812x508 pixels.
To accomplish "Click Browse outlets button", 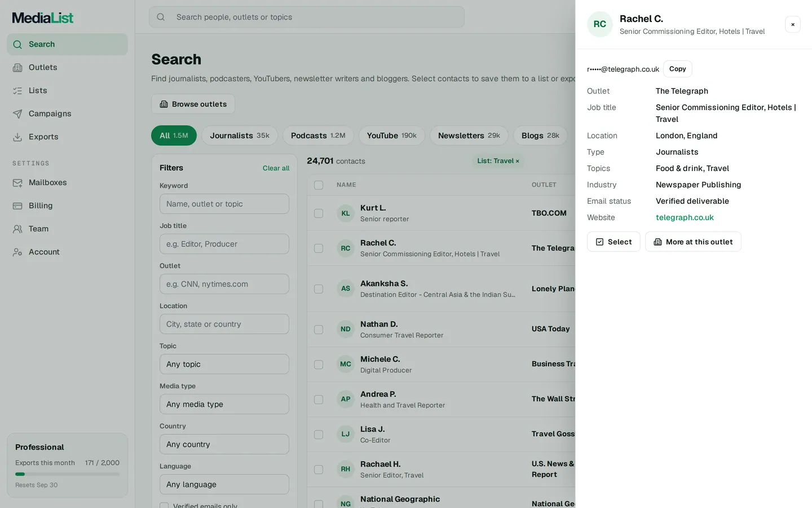I will (193, 104).
